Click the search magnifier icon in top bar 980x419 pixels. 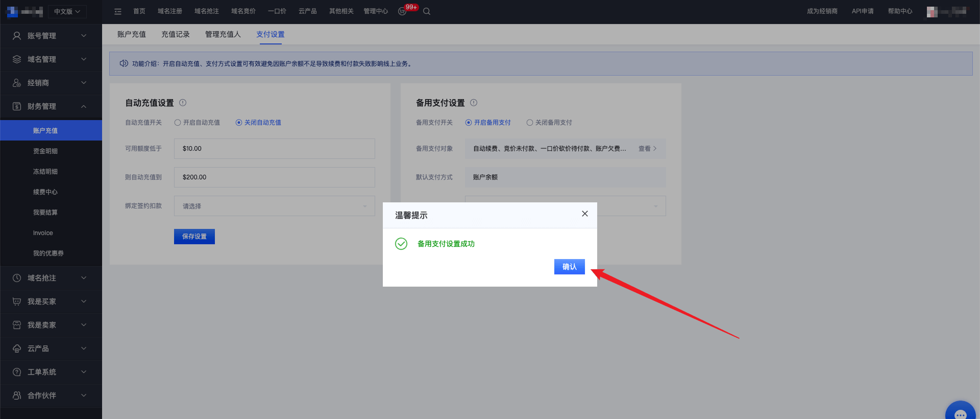(427, 11)
